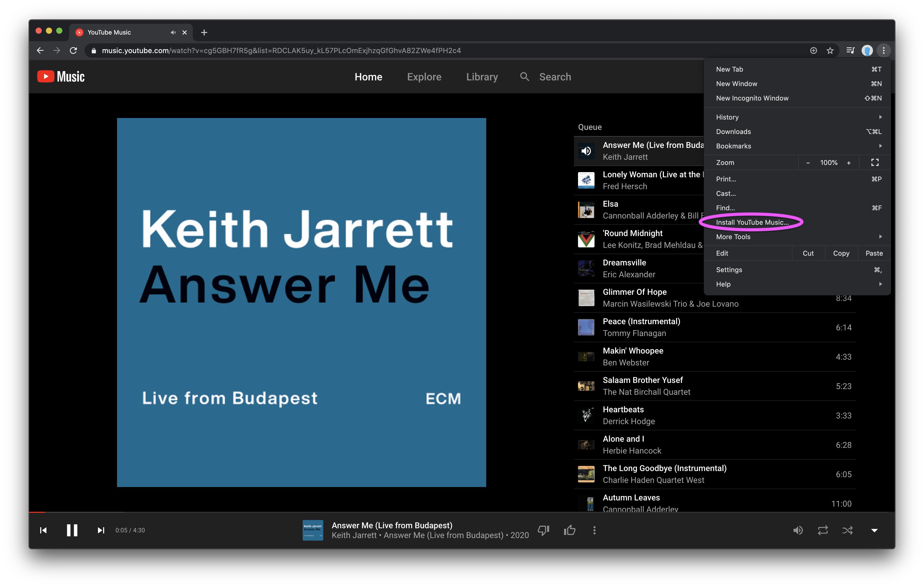The width and height of the screenshot is (924, 587).
Task: Dislike the song with thumbs down
Action: [x=544, y=530]
